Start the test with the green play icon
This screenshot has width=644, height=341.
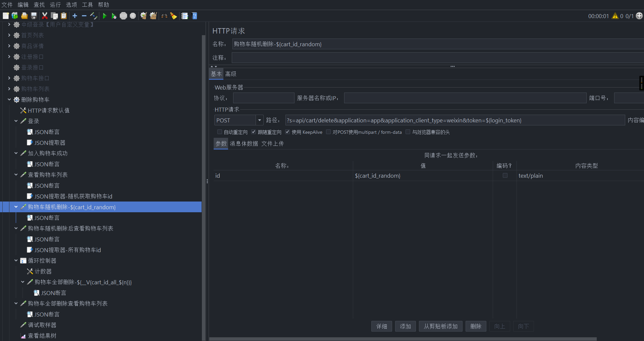[x=105, y=16]
